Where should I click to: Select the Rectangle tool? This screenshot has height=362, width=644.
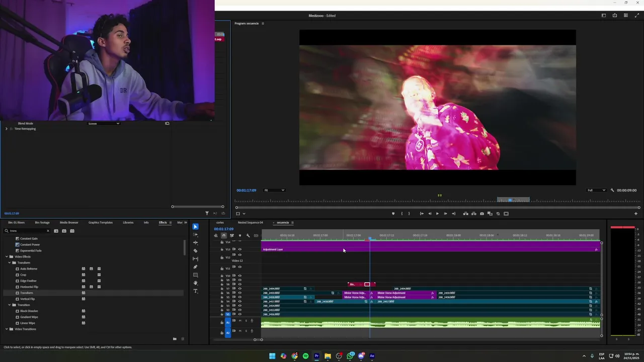tap(195, 275)
